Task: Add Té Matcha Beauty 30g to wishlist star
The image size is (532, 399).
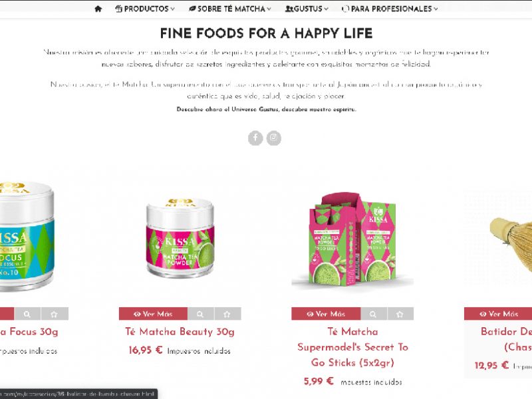Action: pos(227,314)
